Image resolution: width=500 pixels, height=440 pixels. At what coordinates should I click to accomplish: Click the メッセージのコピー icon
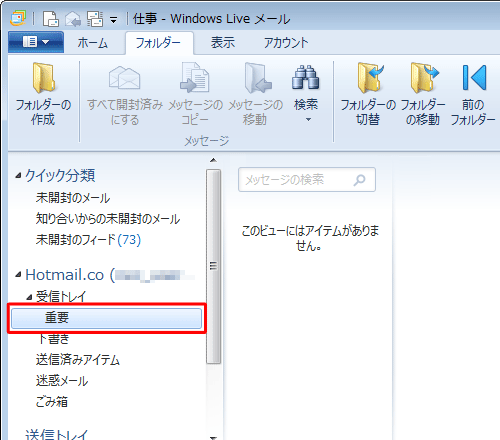click(x=195, y=78)
